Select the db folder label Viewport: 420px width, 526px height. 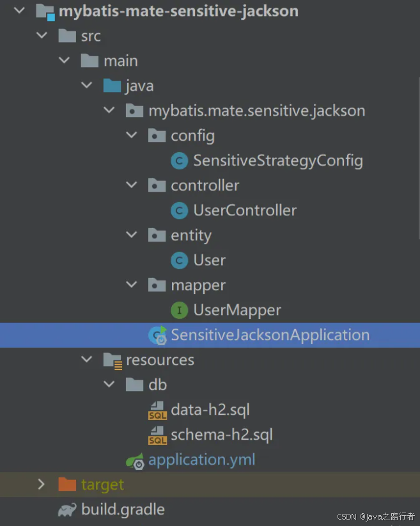[158, 385]
